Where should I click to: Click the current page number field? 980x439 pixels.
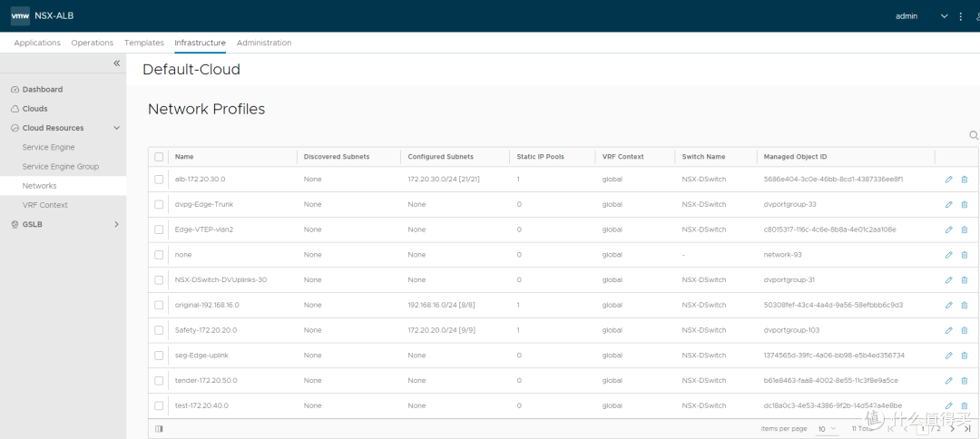coord(923,429)
